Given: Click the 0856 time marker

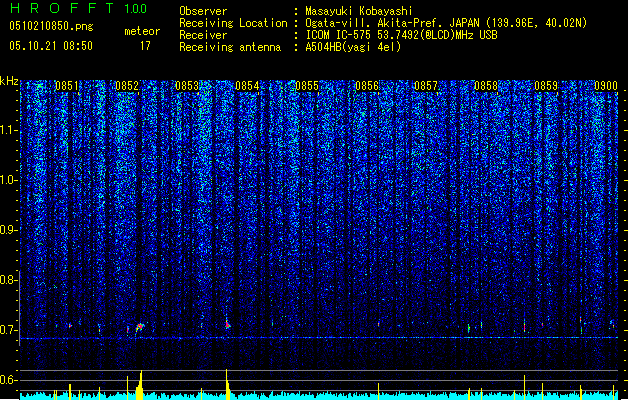Looking at the screenshot, I should 367,86.
